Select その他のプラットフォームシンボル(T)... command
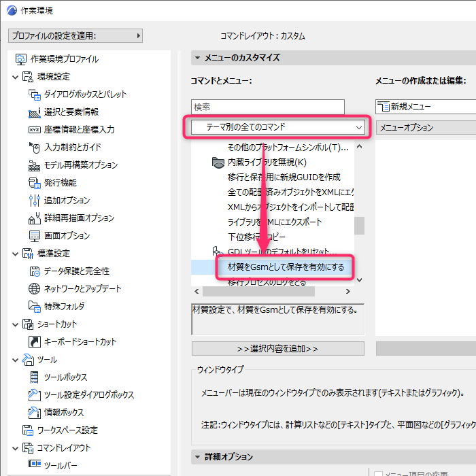The width and height of the screenshot is (476, 476). (x=288, y=148)
